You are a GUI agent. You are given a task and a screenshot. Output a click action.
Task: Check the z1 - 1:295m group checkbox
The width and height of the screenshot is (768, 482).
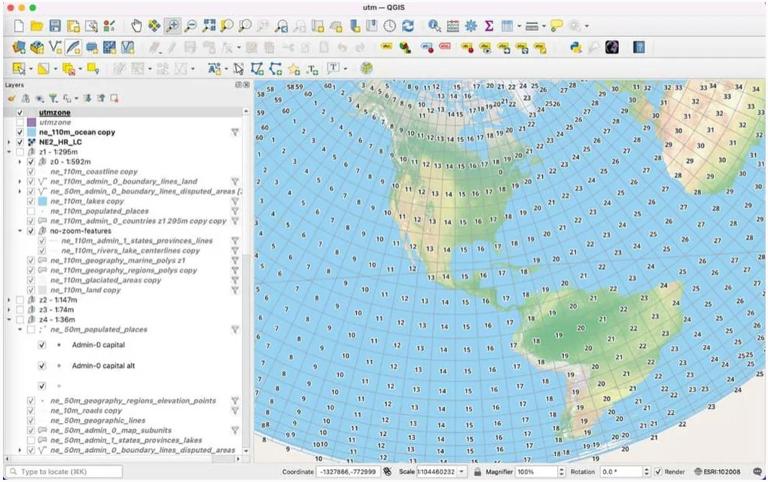click(x=20, y=152)
